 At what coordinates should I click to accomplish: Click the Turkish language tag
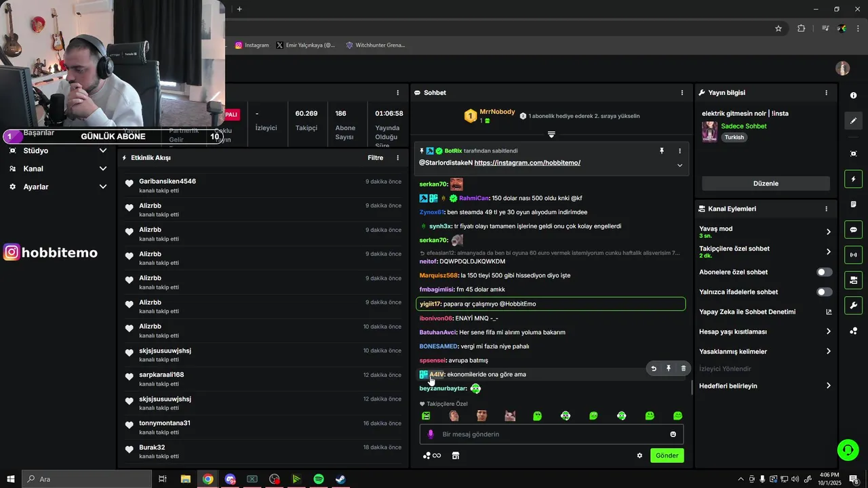[x=734, y=137]
